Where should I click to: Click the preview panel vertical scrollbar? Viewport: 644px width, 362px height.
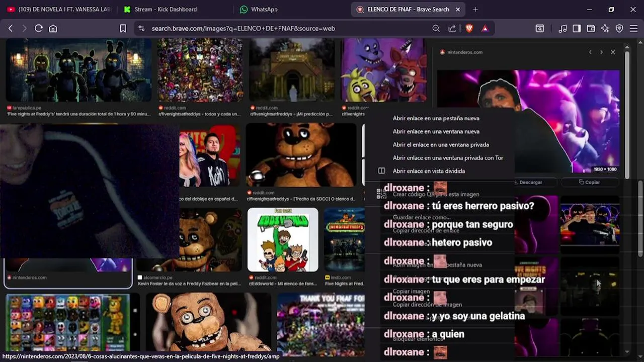(x=627, y=114)
